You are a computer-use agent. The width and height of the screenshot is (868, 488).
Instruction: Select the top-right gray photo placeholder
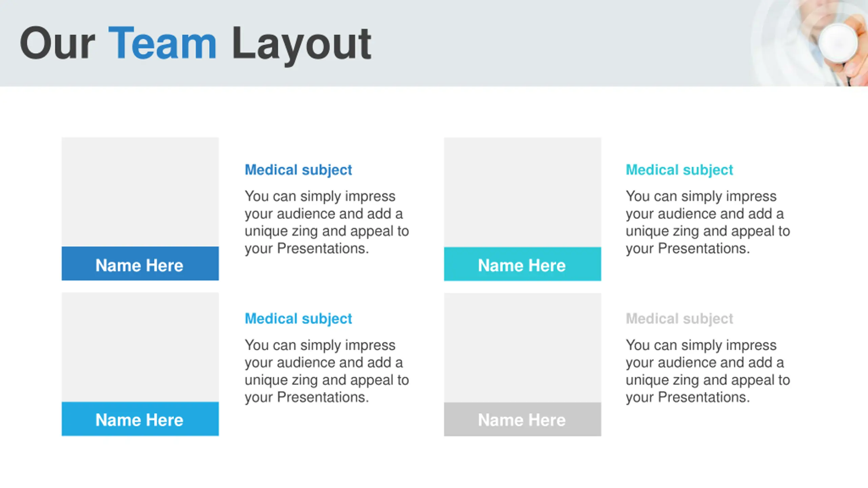click(522, 192)
